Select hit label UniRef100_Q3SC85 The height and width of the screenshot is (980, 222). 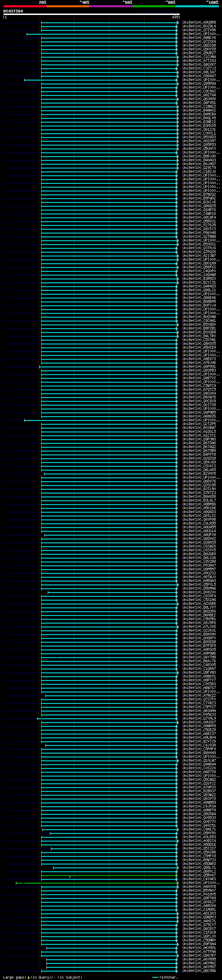199,485
